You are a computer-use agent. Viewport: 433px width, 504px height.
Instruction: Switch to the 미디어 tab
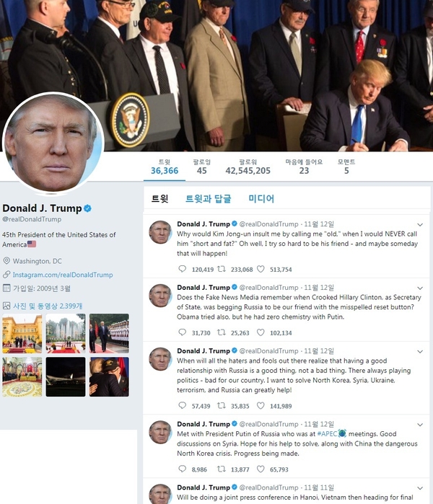click(261, 198)
